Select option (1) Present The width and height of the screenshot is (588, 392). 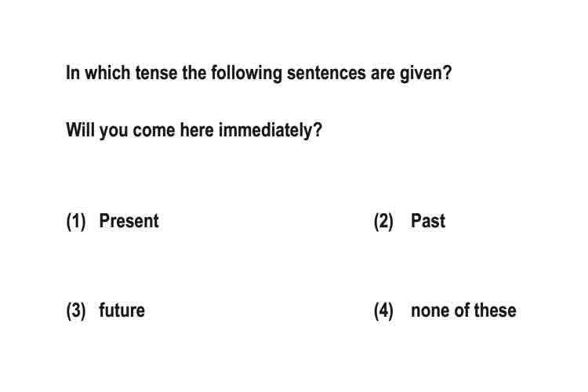coord(112,220)
